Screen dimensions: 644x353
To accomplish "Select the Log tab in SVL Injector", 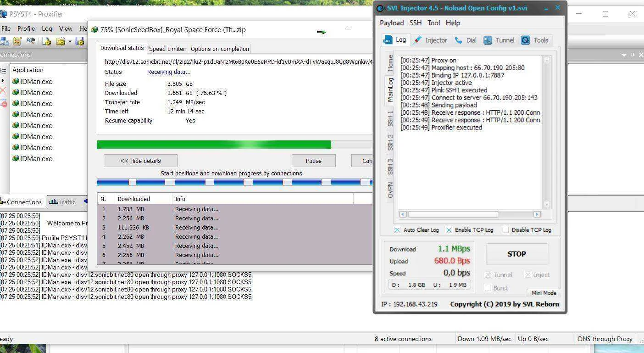I will coord(395,39).
